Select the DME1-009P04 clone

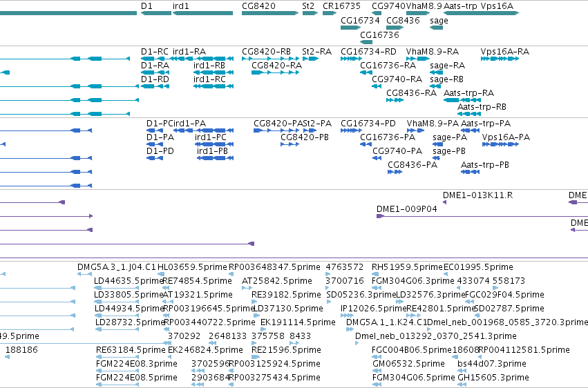point(482,217)
